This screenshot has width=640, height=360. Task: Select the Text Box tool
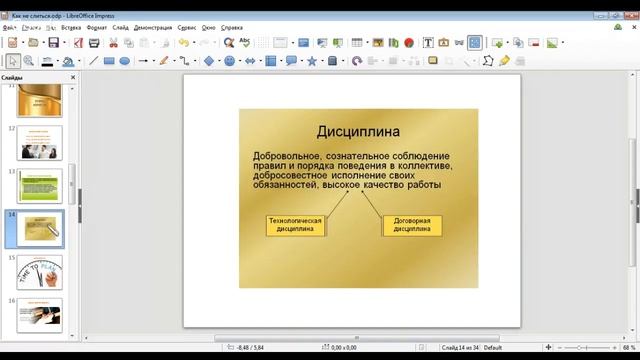tap(428, 42)
